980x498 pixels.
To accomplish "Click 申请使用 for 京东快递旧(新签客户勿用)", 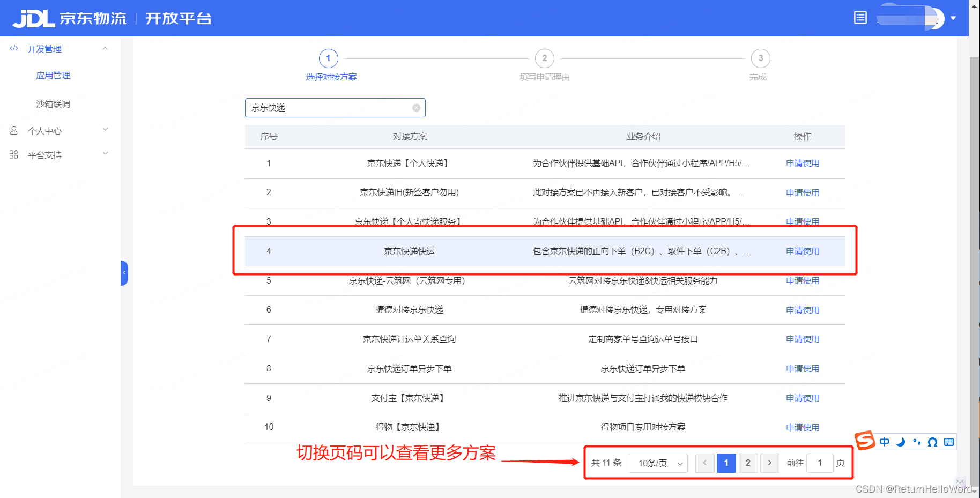I will click(803, 193).
